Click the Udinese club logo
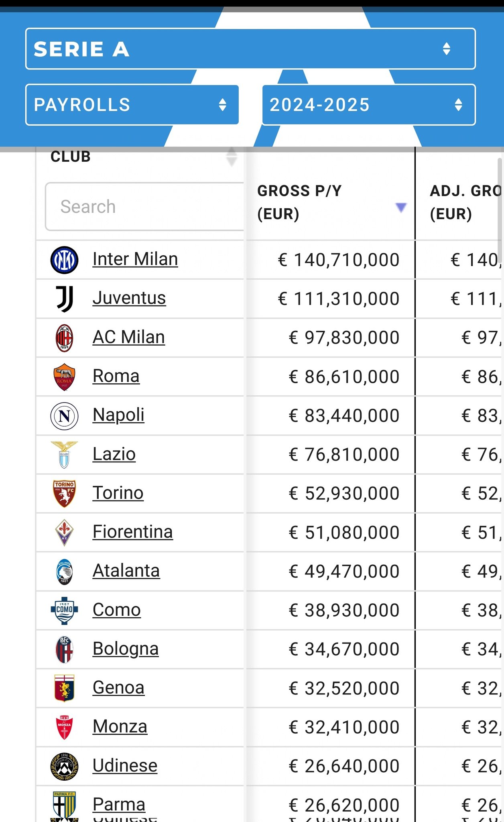The width and height of the screenshot is (504, 822). point(64,766)
